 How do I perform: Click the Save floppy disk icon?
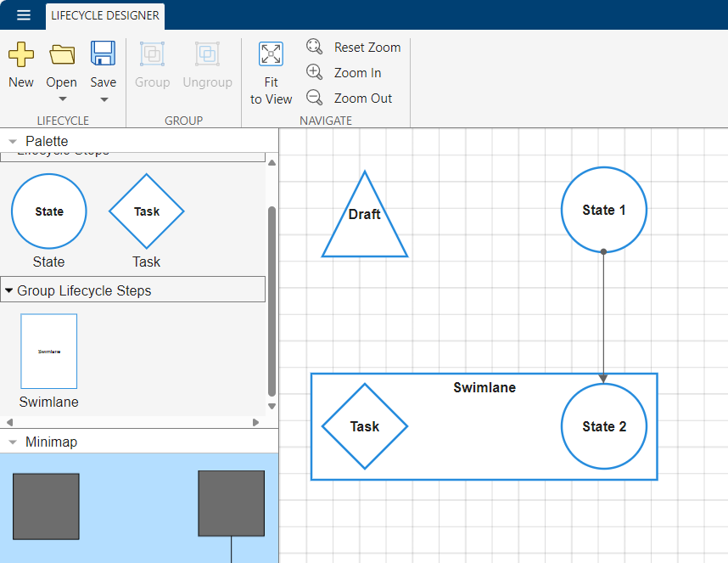pos(103,54)
